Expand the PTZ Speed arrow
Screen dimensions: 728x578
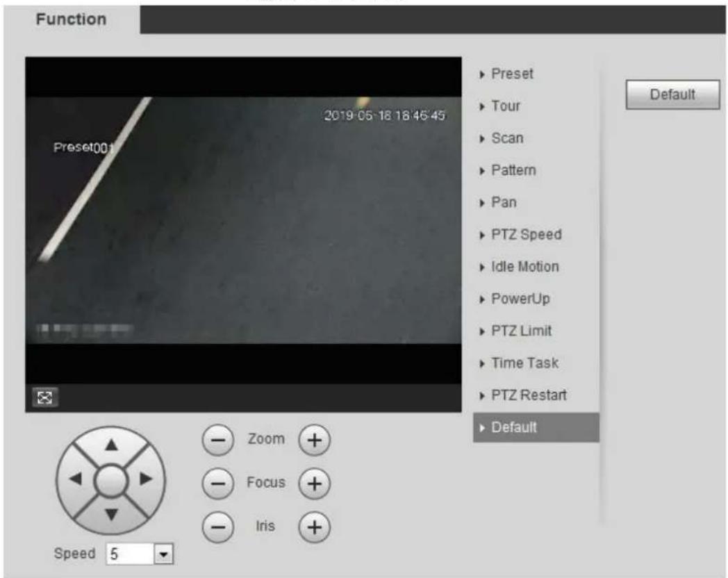pyautogui.click(x=482, y=235)
